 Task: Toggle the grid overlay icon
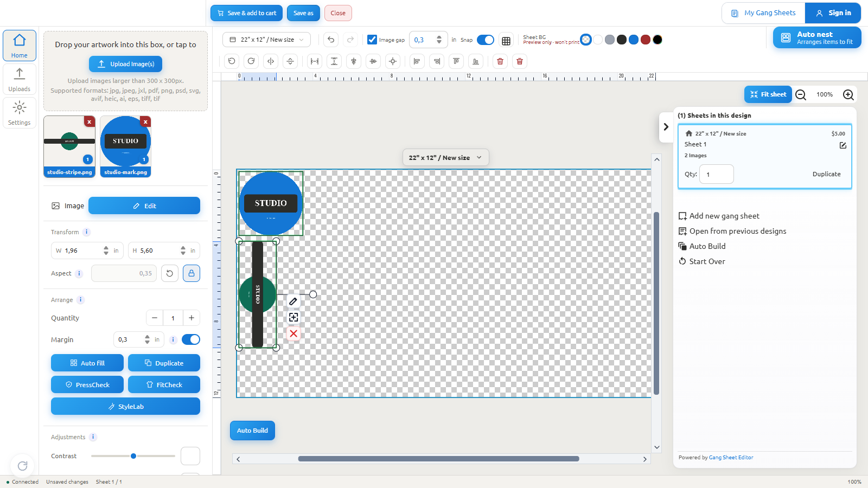(506, 41)
